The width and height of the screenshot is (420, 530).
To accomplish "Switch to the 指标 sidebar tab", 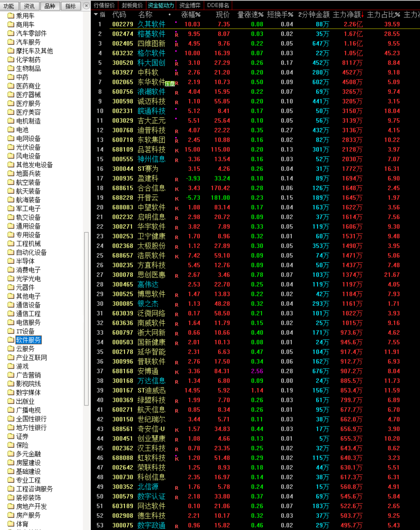I will click(70, 6).
